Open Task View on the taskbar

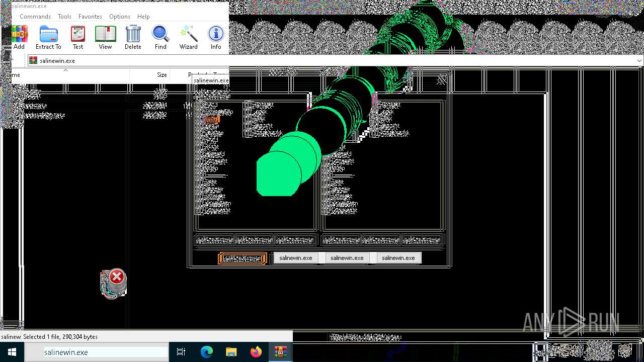181,352
